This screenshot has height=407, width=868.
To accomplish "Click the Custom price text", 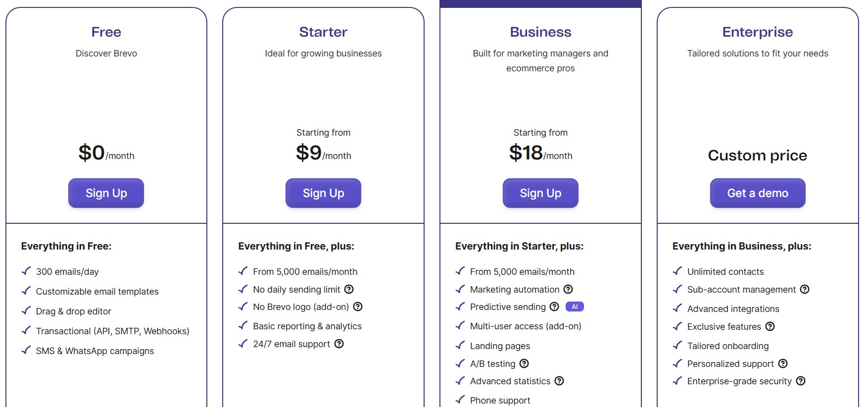I will click(757, 155).
